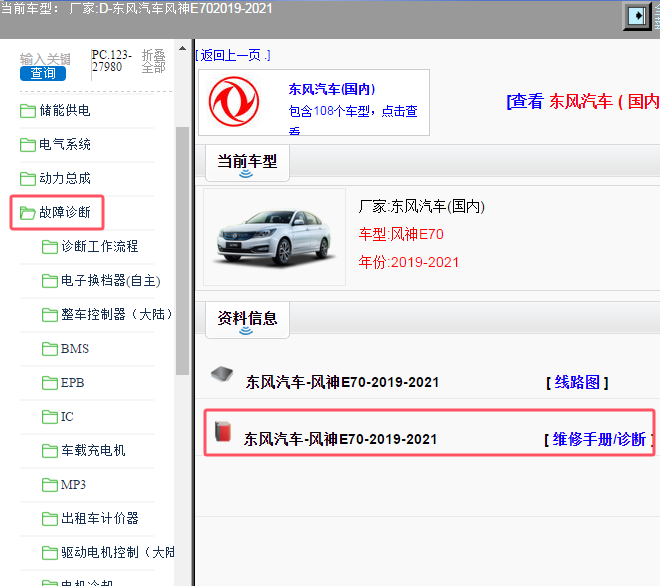660x586 pixels.
Task: Click the 车型:风神E70 text
Action: click(x=401, y=234)
